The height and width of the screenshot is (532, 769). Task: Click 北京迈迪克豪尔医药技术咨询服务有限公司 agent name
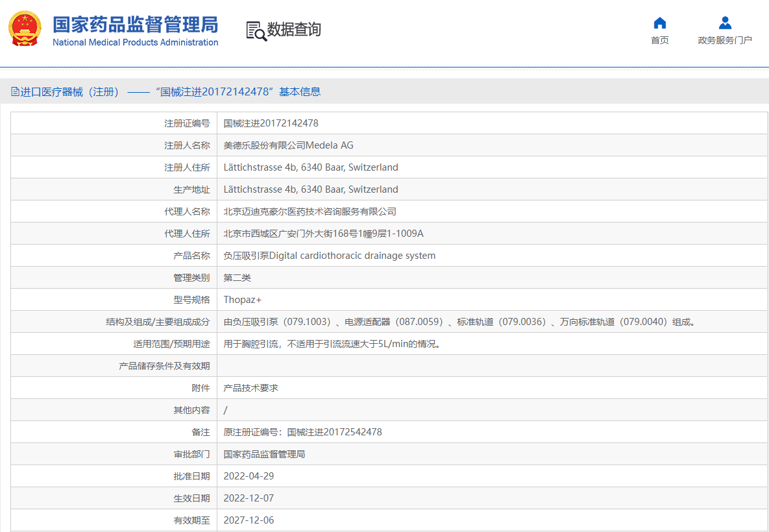coord(310,212)
